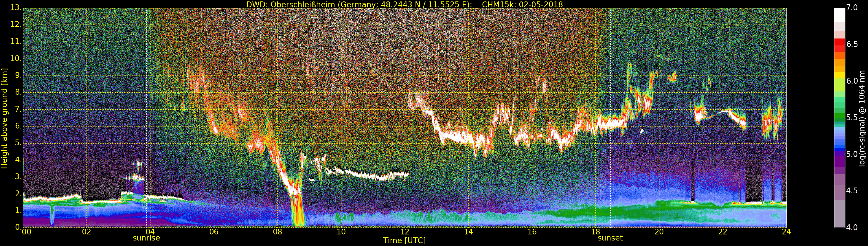Click the plot title 'DWD: Oberschleißheim' text
Image resolution: width=868 pixels, height=246 pixels.
[291, 4]
